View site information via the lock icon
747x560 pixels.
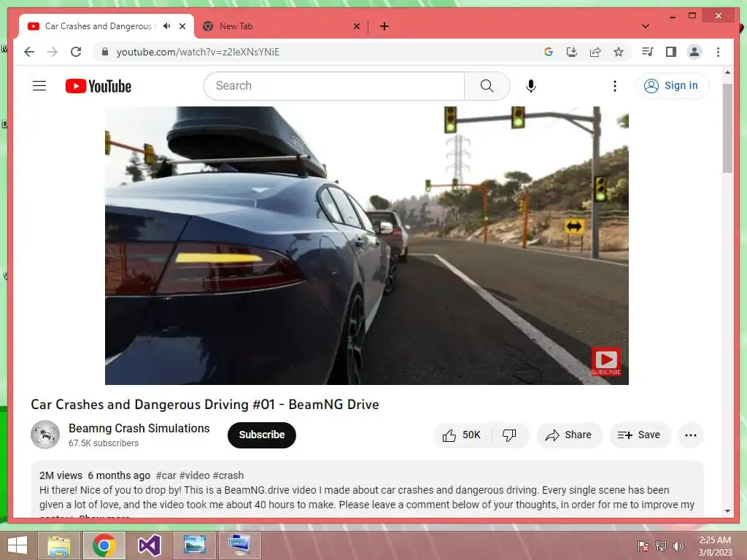pos(105,52)
